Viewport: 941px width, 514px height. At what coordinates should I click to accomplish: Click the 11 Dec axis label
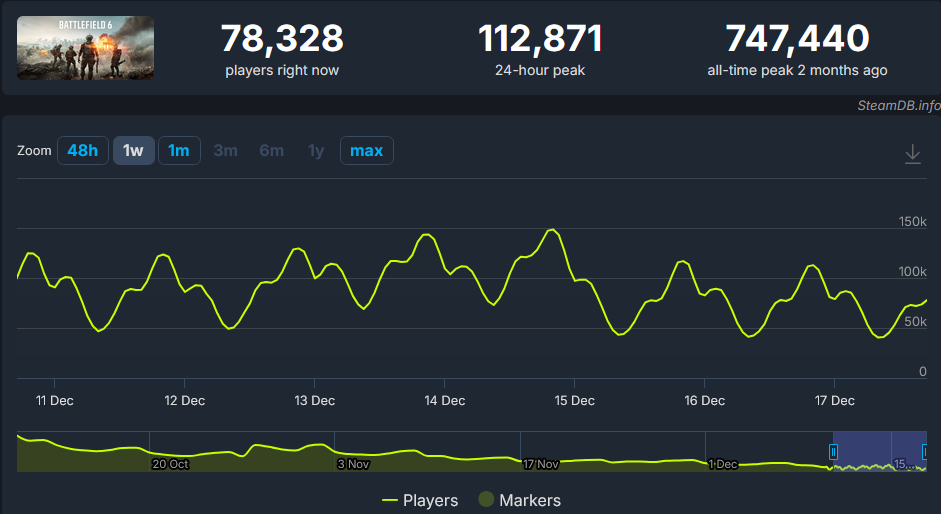55,401
